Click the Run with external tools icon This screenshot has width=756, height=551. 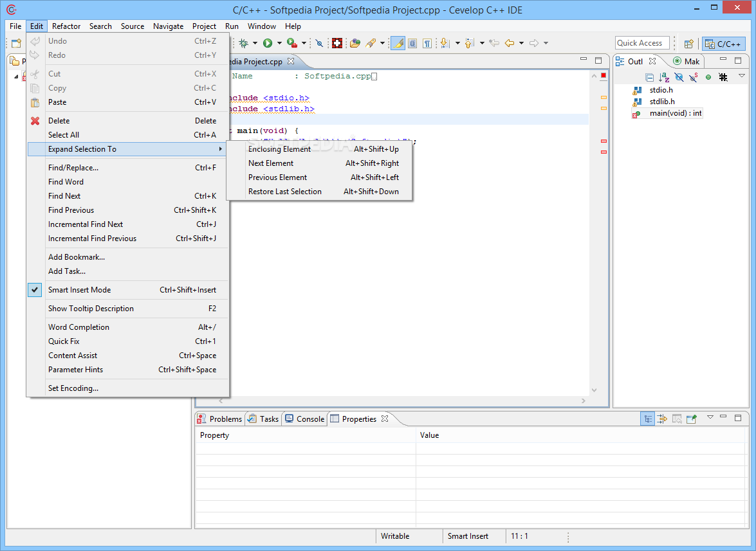[x=291, y=43]
